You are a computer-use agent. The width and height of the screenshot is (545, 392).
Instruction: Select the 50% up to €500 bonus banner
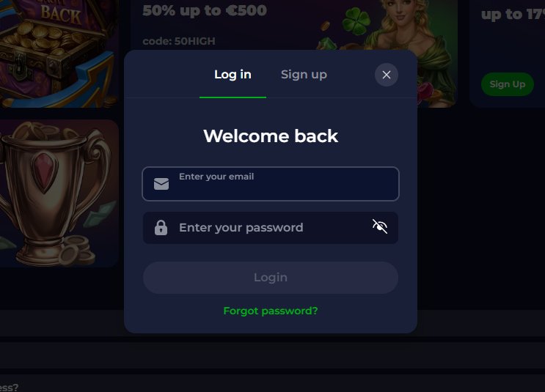coord(205,10)
